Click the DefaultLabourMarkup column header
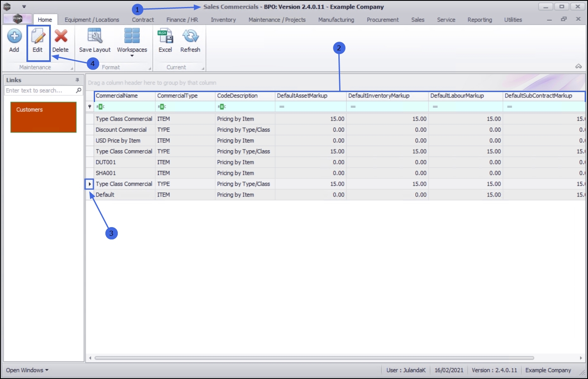The width and height of the screenshot is (588, 379). click(x=466, y=96)
